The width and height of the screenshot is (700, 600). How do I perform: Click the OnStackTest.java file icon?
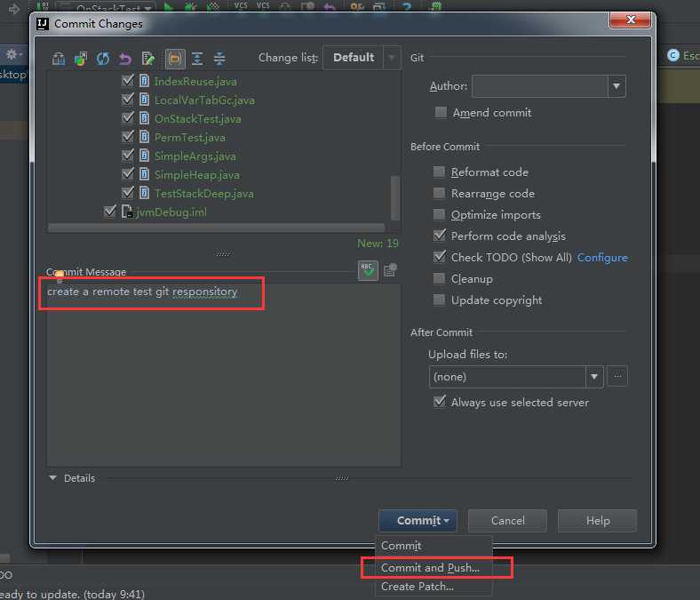tap(144, 118)
